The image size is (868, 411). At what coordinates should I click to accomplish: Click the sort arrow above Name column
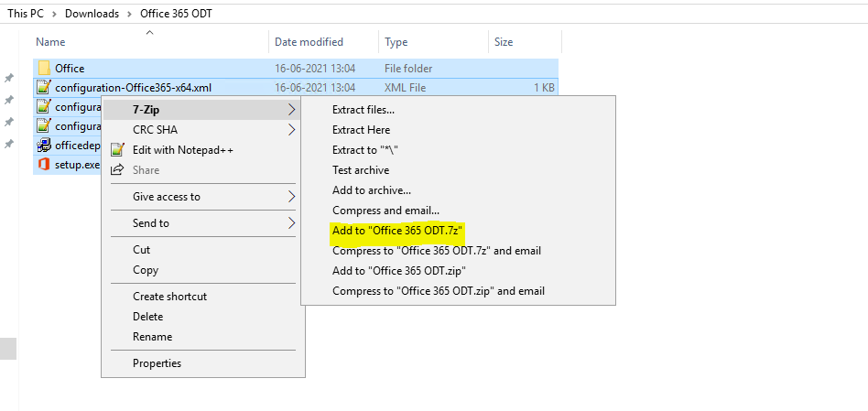150,33
